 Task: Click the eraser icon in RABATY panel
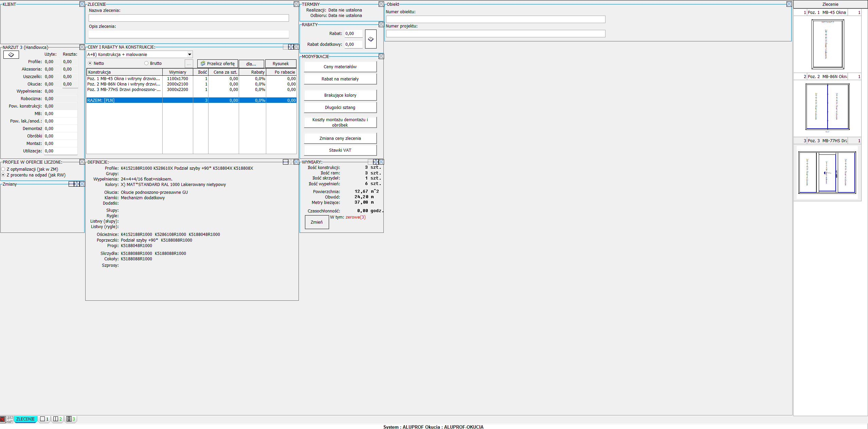370,39
